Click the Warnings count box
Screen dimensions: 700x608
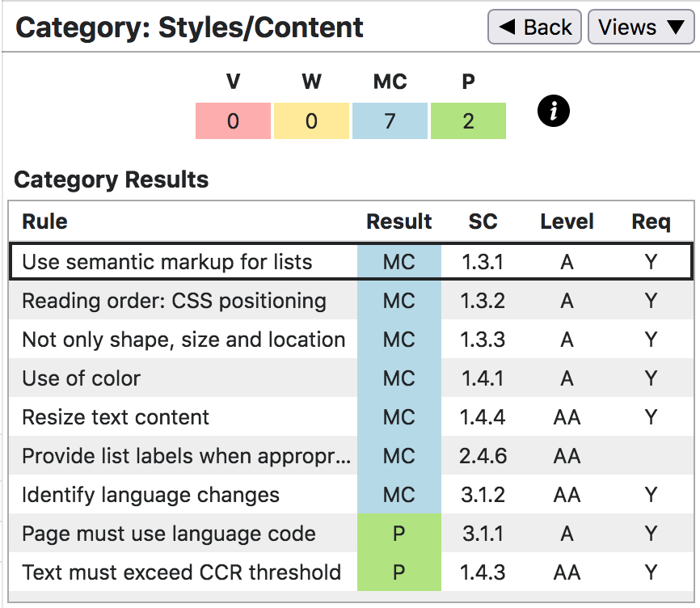point(311,121)
